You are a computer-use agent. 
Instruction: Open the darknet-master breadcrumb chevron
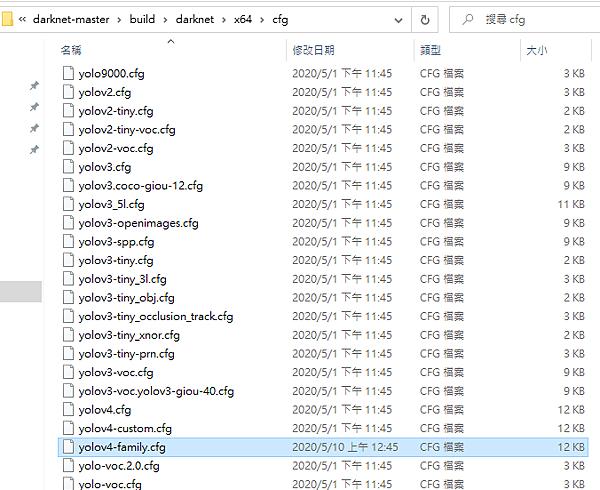click(119, 20)
